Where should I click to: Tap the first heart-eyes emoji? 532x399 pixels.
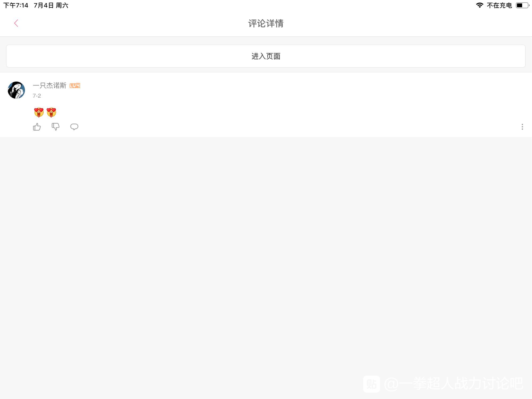(x=39, y=112)
